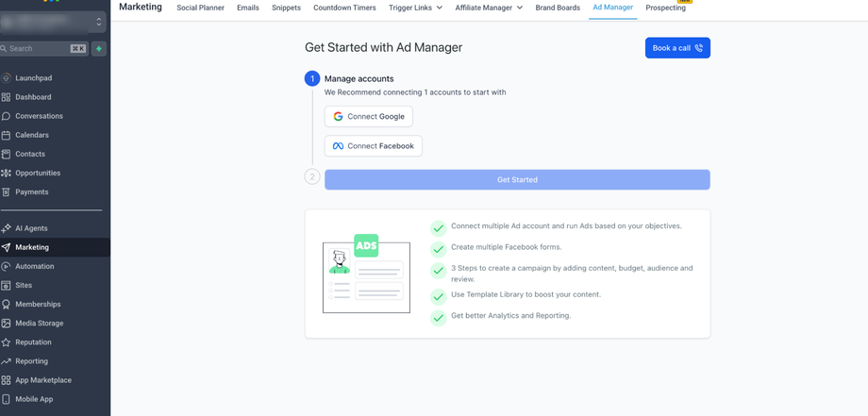This screenshot has width=868, height=416.
Task: Click the Memberships badge icon
Action: tap(6, 305)
